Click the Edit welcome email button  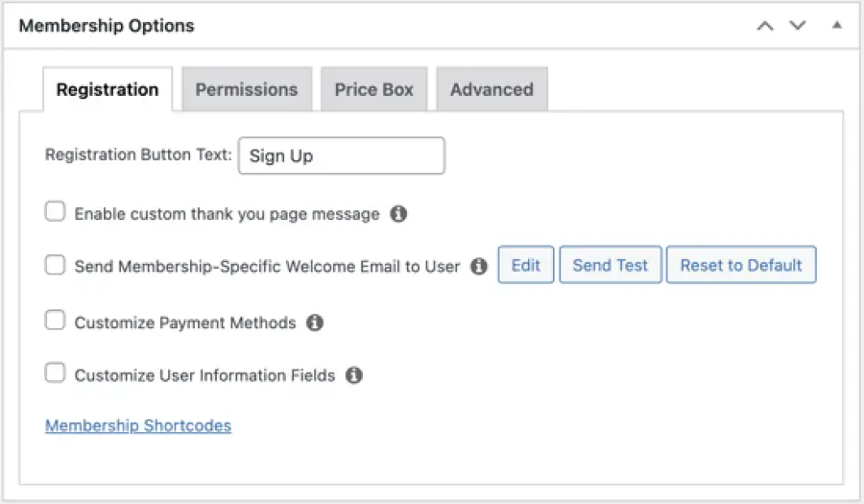(526, 265)
